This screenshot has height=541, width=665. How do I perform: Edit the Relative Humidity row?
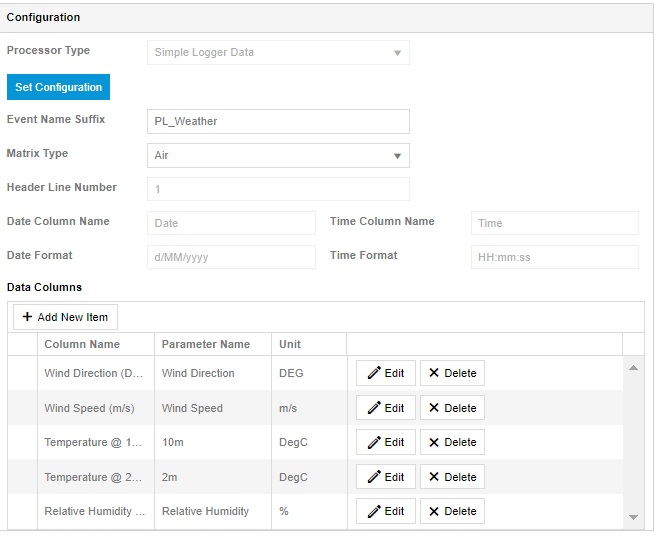386,511
